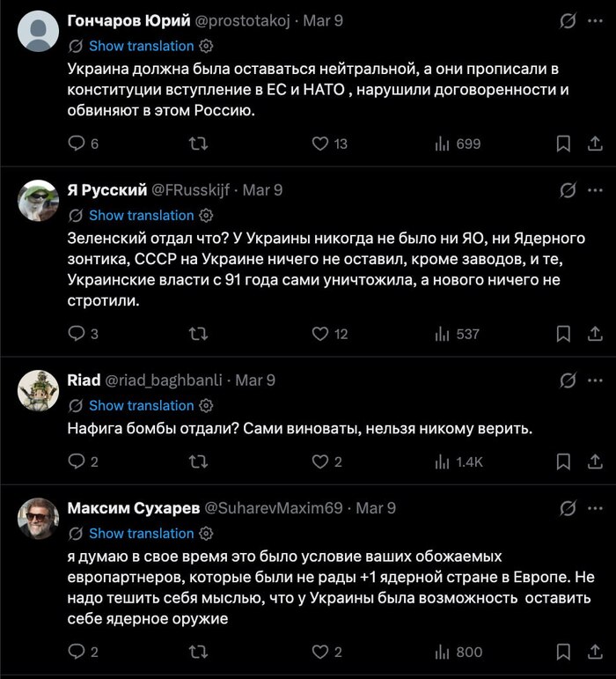Open @riad_baghbanli profile handle

pyautogui.click(x=166, y=380)
